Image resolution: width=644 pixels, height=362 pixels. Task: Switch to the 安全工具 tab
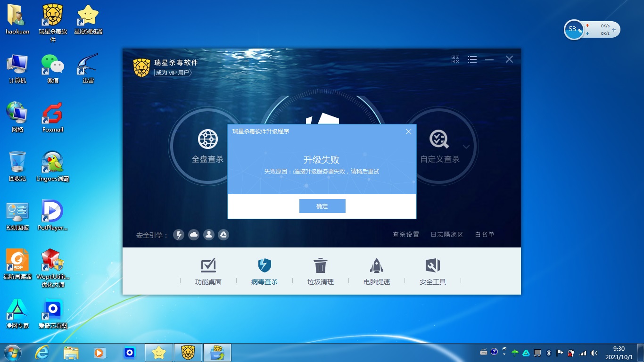point(433,271)
